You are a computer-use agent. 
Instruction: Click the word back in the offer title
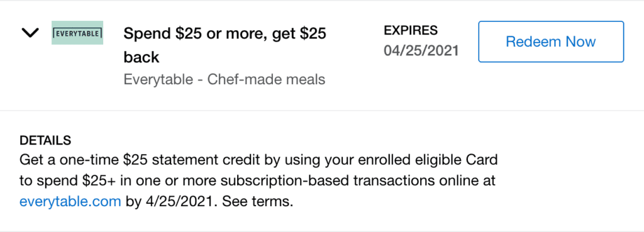[x=142, y=57]
